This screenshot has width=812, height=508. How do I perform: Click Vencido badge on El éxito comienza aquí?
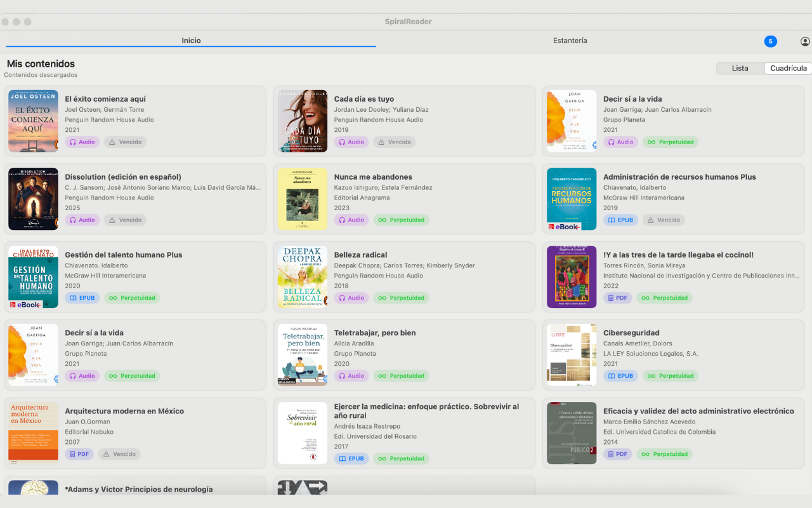click(126, 142)
